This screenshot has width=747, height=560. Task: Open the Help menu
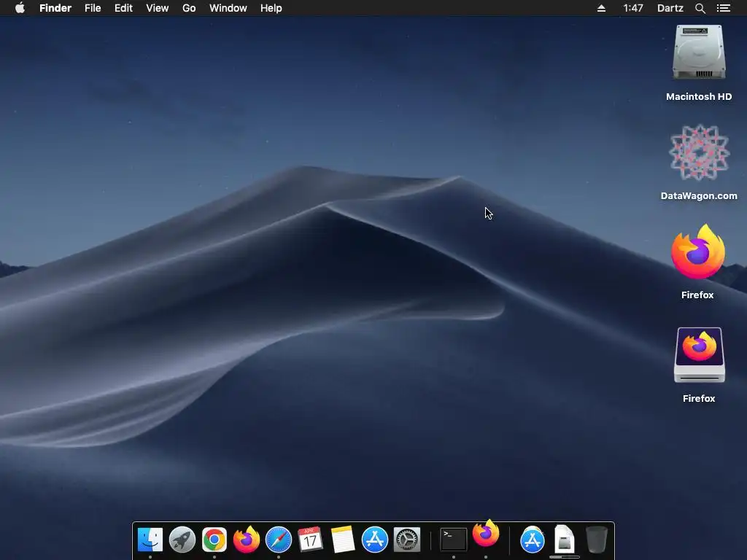point(271,8)
